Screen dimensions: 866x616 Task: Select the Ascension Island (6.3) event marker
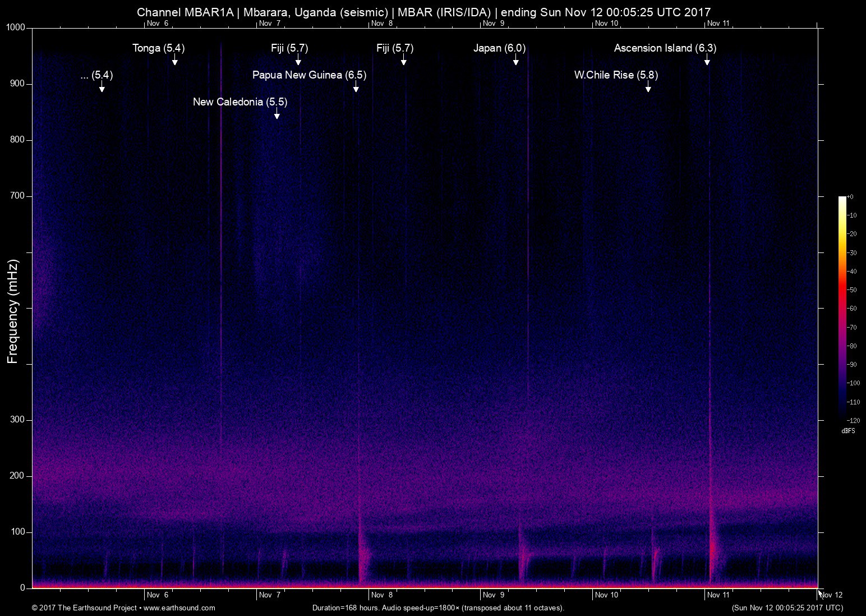tap(665, 49)
